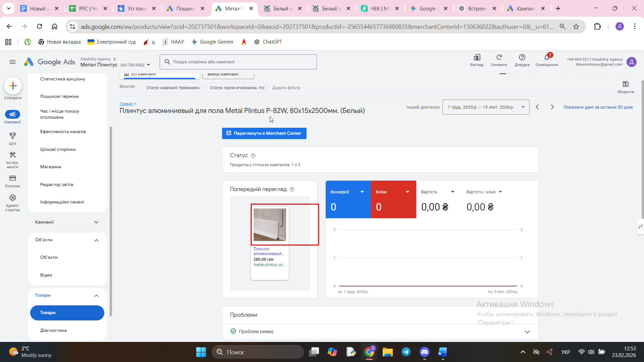Expand the Проблем немає row
Screen dimensions: 644x362
point(527,332)
